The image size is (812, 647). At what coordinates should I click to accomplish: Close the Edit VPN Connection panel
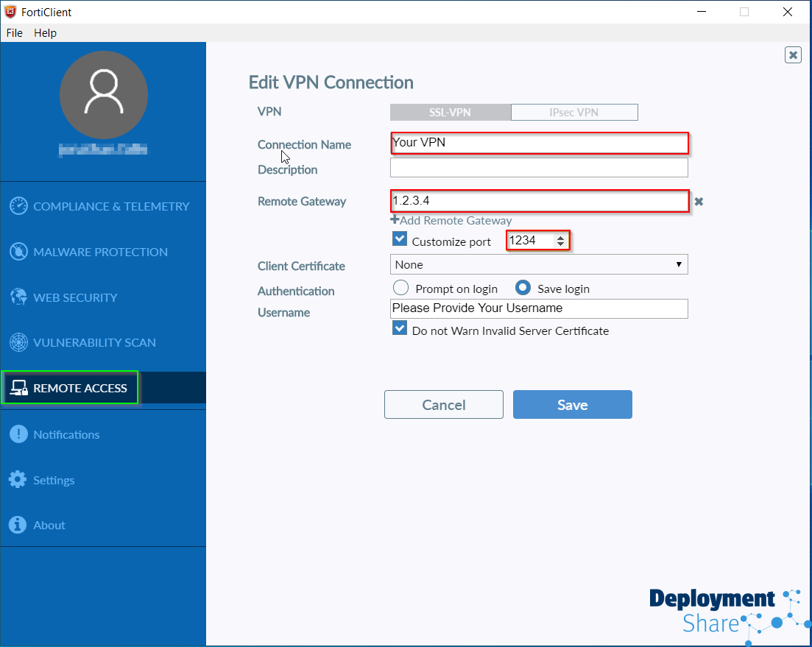(x=793, y=54)
